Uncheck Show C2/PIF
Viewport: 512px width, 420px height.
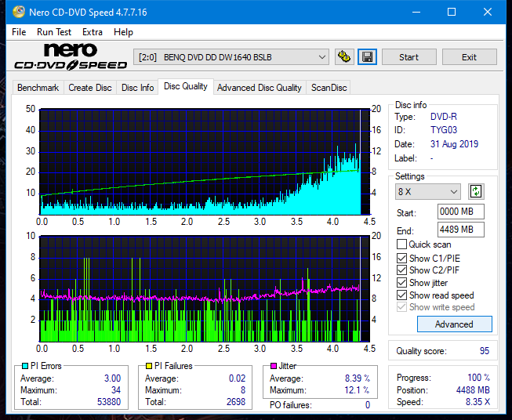[401, 270]
